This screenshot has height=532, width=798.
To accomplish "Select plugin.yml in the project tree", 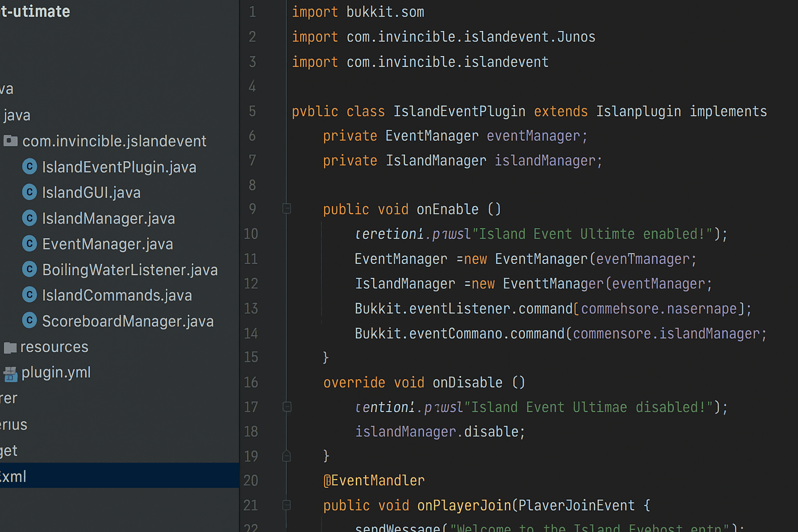I will point(56,372).
